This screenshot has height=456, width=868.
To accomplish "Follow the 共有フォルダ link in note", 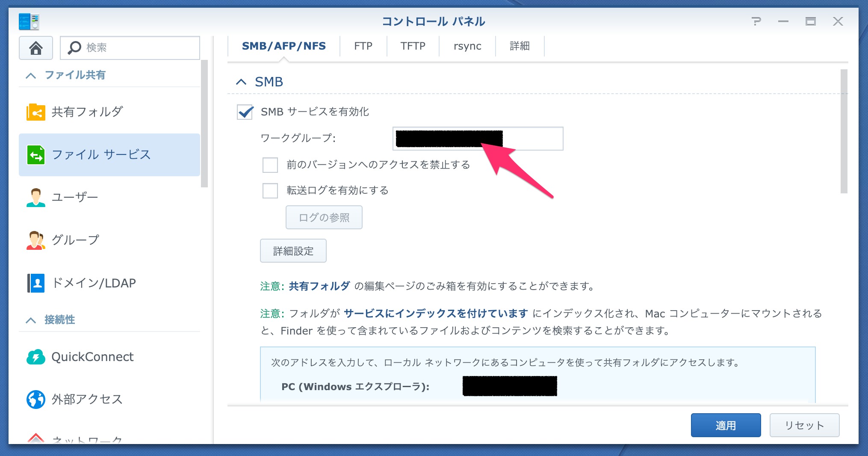I will click(x=319, y=286).
